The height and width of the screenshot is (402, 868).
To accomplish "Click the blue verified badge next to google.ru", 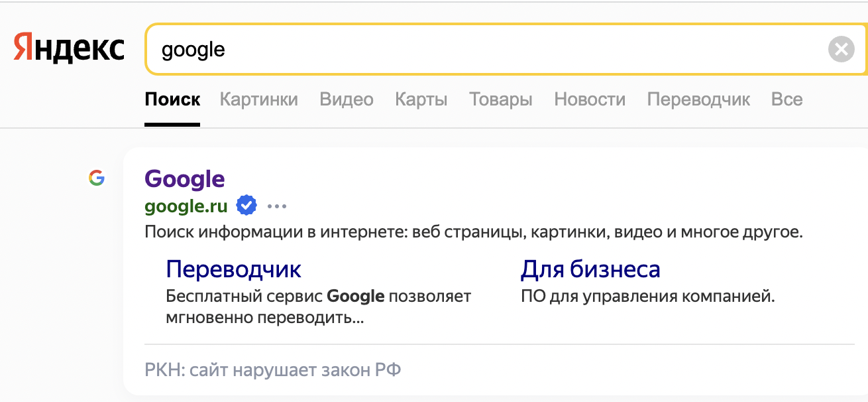I will [x=246, y=206].
